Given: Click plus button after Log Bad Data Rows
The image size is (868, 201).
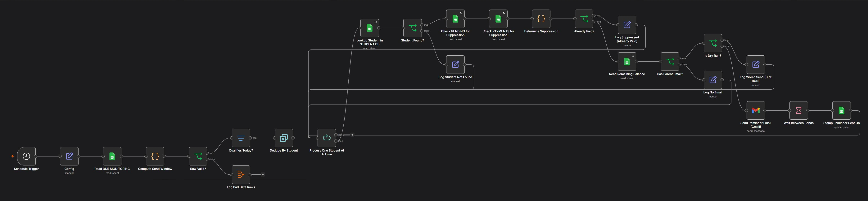Looking at the screenshot, I should 263,174.
